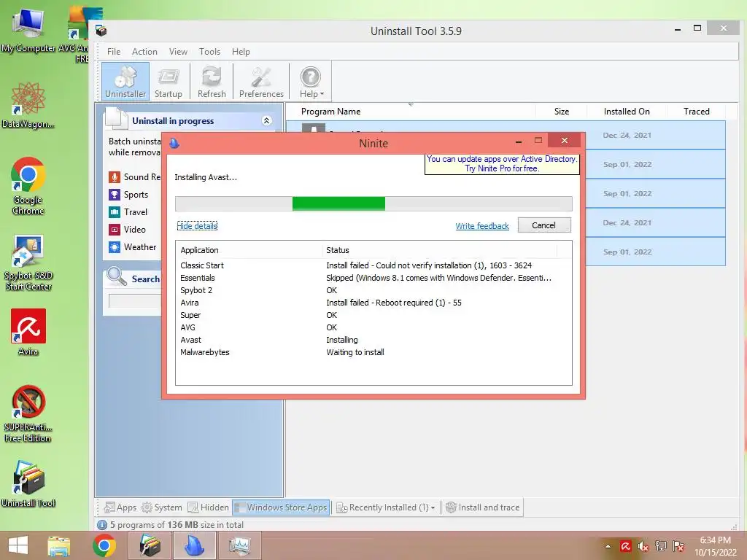747x560 pixels.
Task: Select the Avast row showing Installing
Action: 373,340
